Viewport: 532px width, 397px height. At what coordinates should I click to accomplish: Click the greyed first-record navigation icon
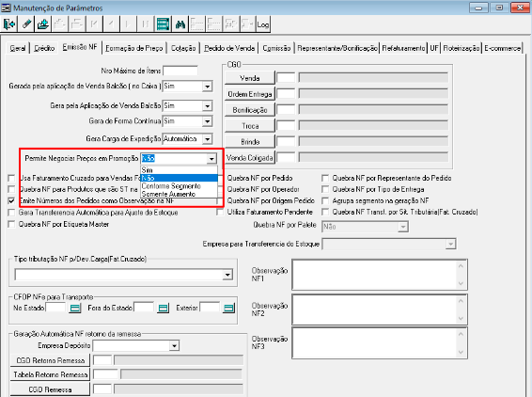[x=94, y=24]
